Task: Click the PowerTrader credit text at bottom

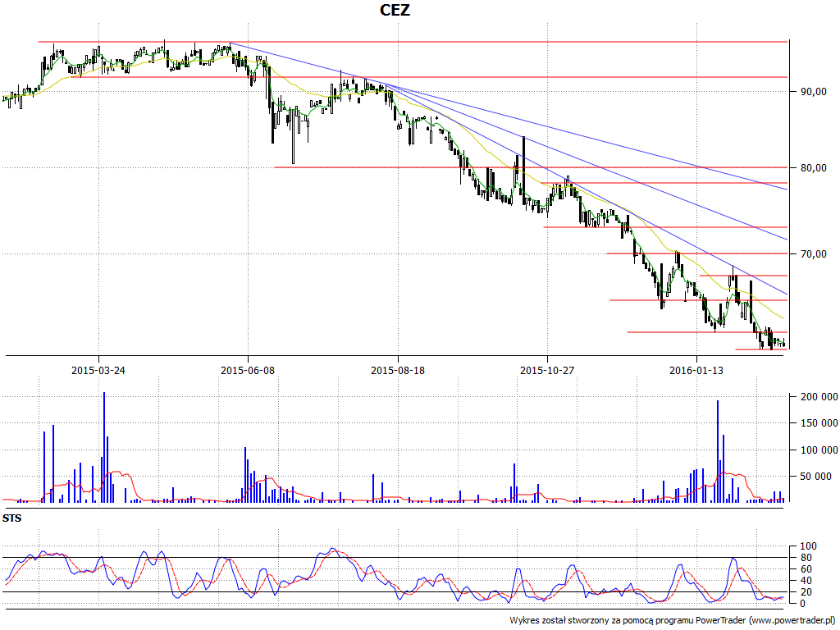Action: click(x=673, y=620)
